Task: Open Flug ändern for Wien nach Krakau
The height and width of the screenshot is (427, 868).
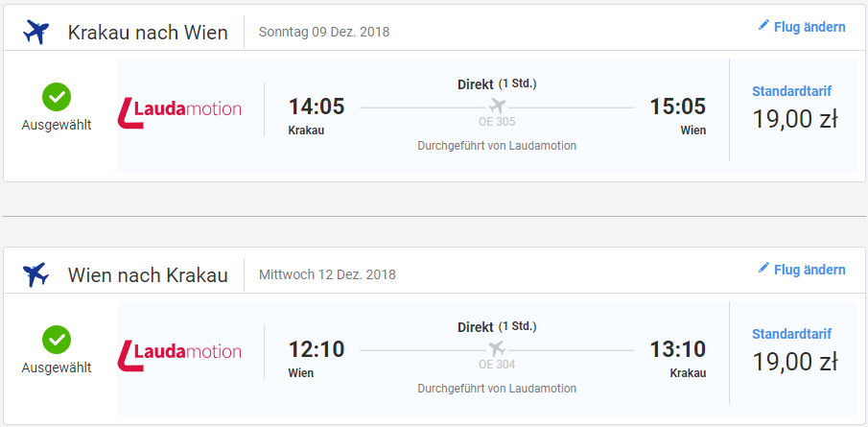Action: pyautogui.click(x=809, y=269)
